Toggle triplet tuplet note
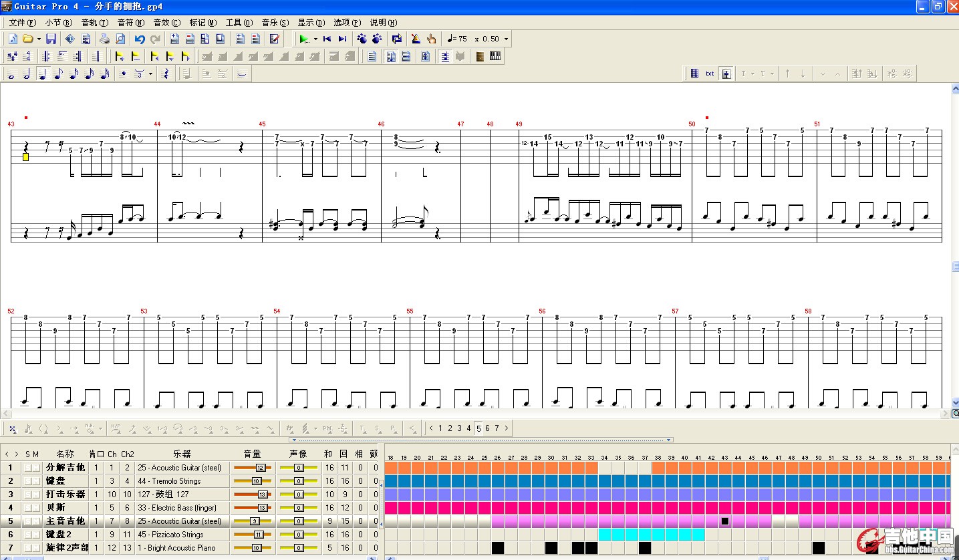Screen dimensions: 959x560 (139, 74)
